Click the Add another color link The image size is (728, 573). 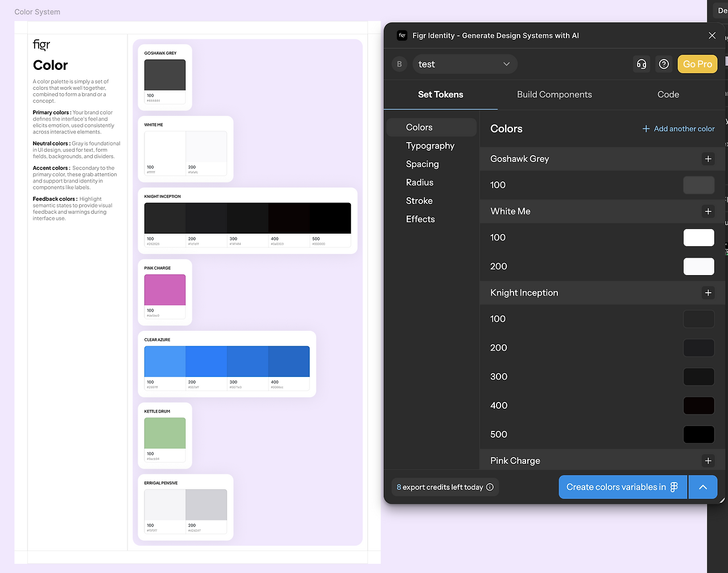679,129
